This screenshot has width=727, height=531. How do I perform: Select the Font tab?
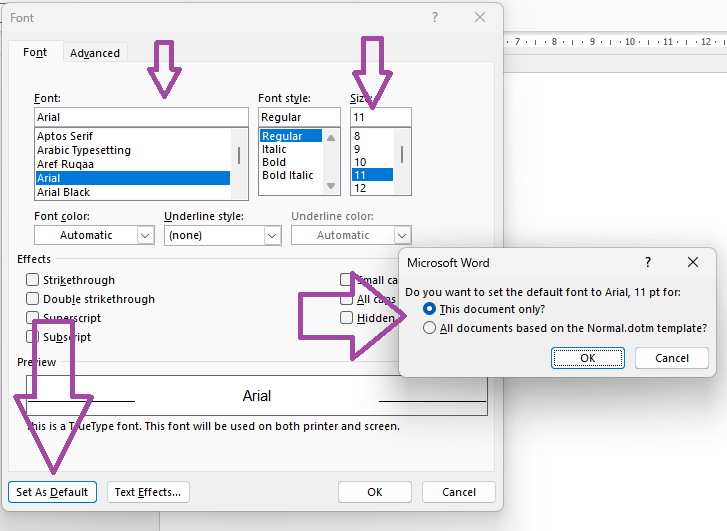pos(35,52)
